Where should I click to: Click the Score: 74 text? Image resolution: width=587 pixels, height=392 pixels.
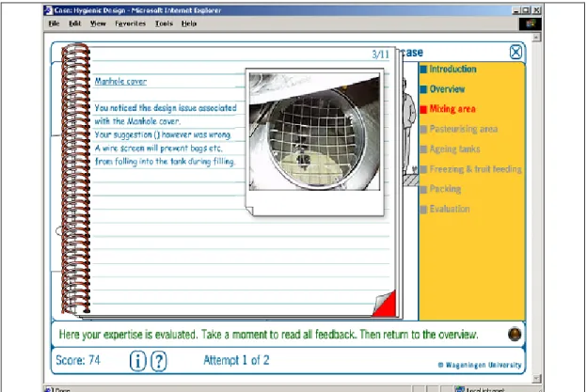point(78,360)
